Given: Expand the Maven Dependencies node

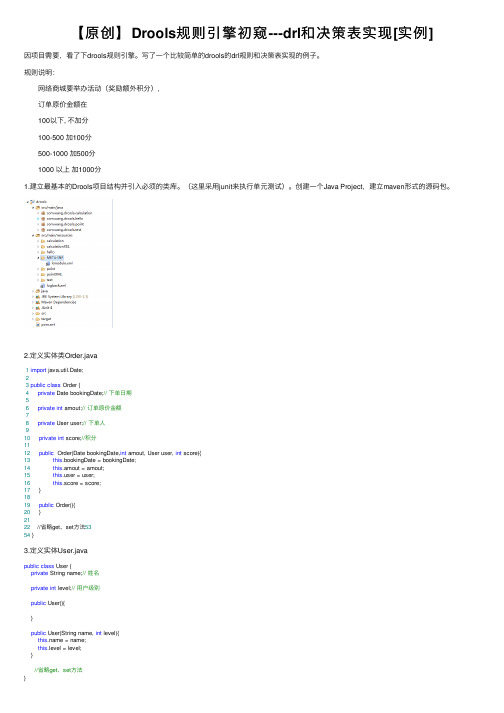Looking at the screenshot, I should 33,302.
